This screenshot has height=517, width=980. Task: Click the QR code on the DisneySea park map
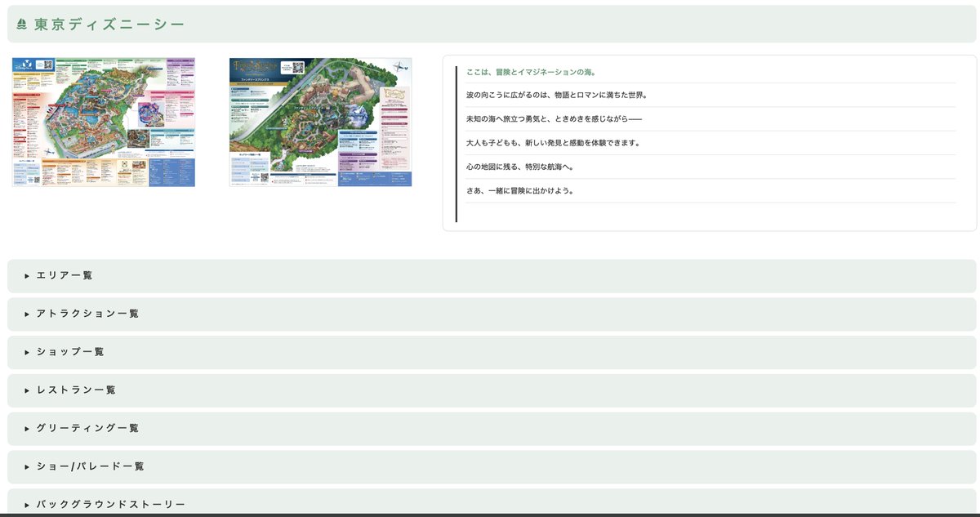tap(47, 66)
